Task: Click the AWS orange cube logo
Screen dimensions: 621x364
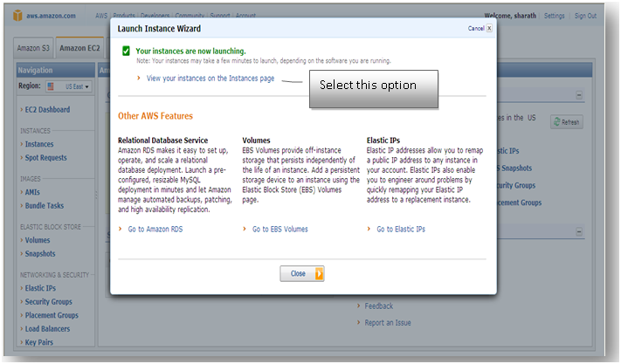Action: [17, 16]
